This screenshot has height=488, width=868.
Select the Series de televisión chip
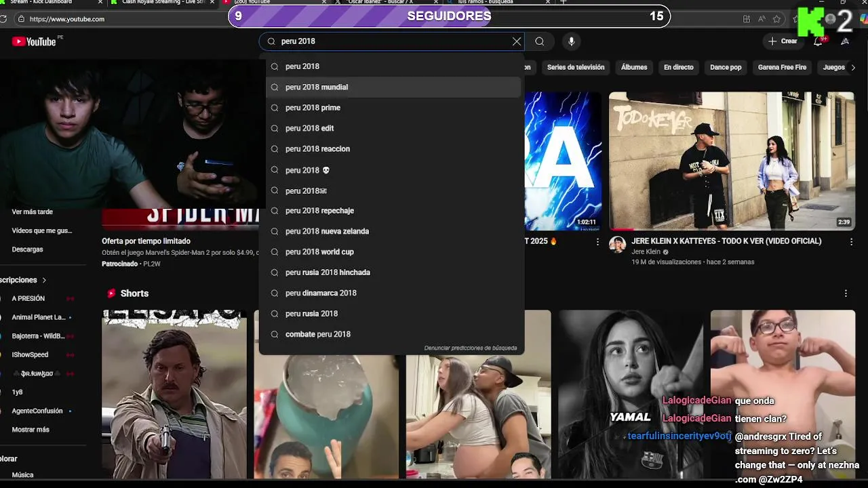tap(576, 67)
